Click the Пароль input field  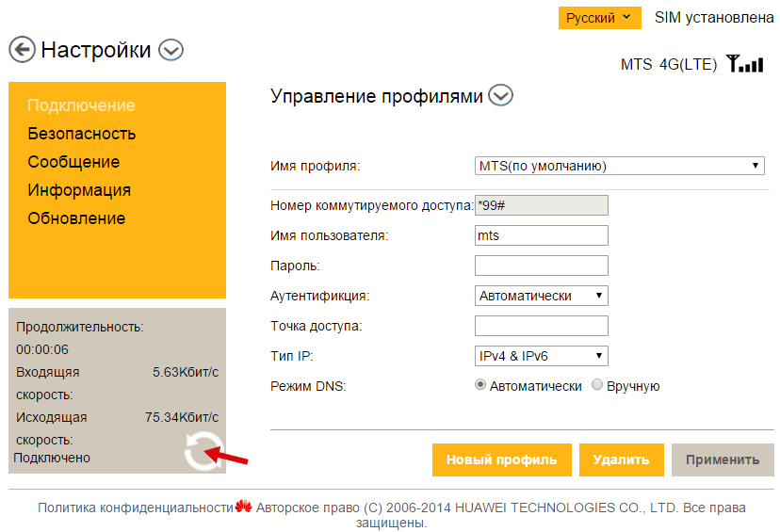coord(542,266)
